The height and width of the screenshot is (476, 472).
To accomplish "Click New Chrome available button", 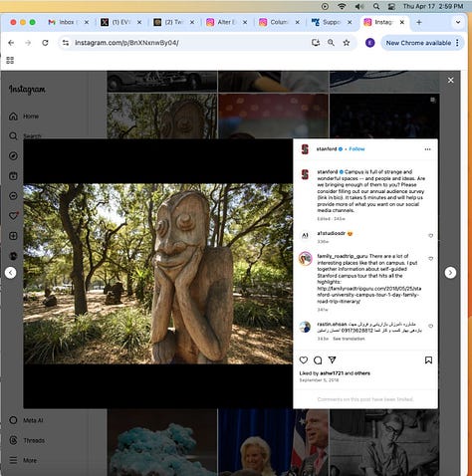I will [418, 43].
